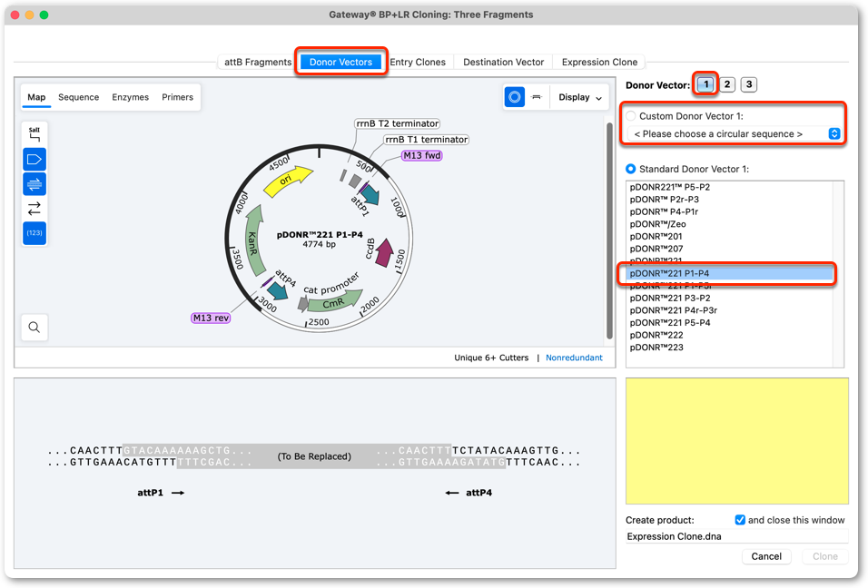This screenshot has width=868, height=588.
Task: Switch to the Map view tab
Action: point(36,97)
